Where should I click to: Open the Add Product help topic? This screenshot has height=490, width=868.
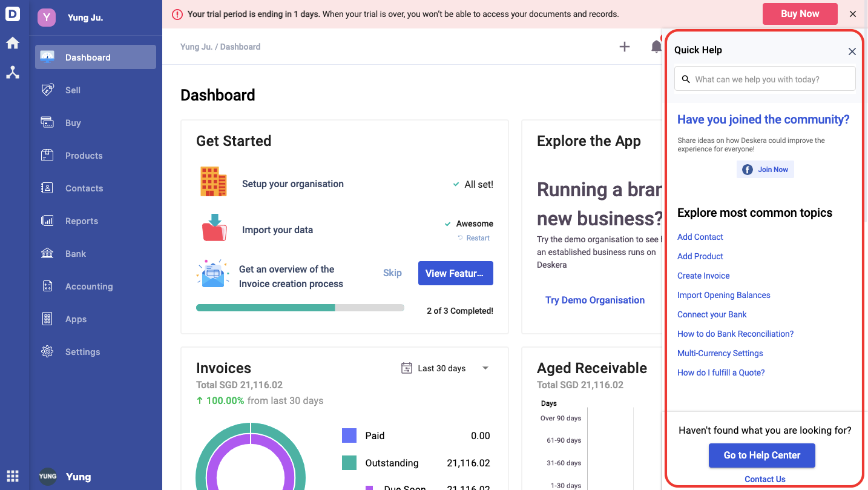(x=700, y=256)
